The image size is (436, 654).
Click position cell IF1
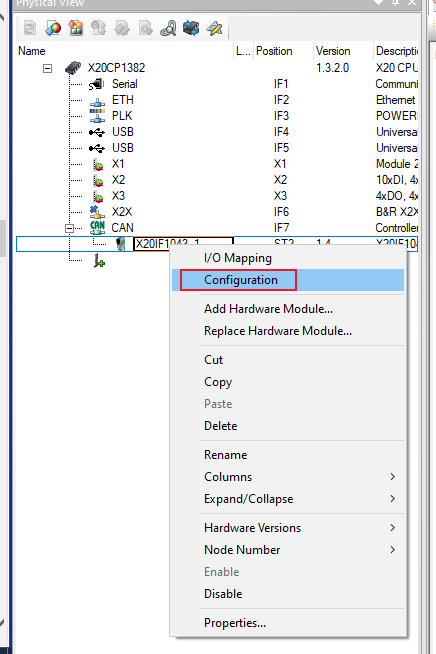click(281, 84)
